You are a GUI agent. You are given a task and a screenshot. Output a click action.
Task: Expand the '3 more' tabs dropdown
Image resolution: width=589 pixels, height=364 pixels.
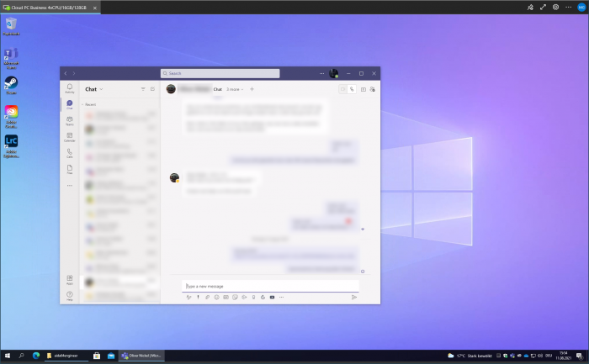click(x=235, y=89)
